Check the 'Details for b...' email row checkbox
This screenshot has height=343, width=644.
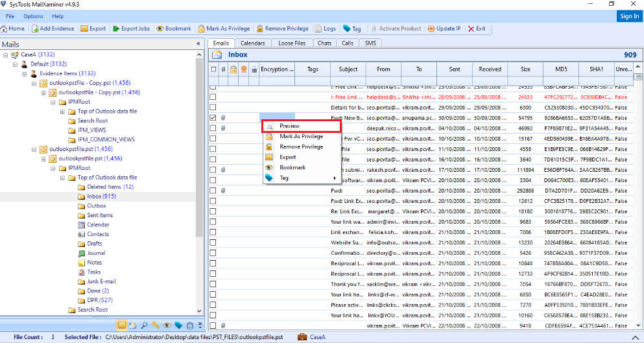click(x=213, y=108)
